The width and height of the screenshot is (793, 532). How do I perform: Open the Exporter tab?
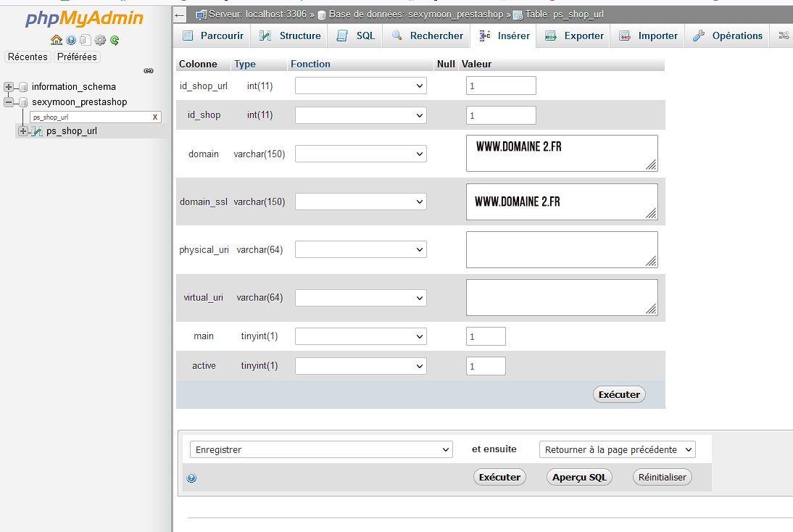click(574, 36)
